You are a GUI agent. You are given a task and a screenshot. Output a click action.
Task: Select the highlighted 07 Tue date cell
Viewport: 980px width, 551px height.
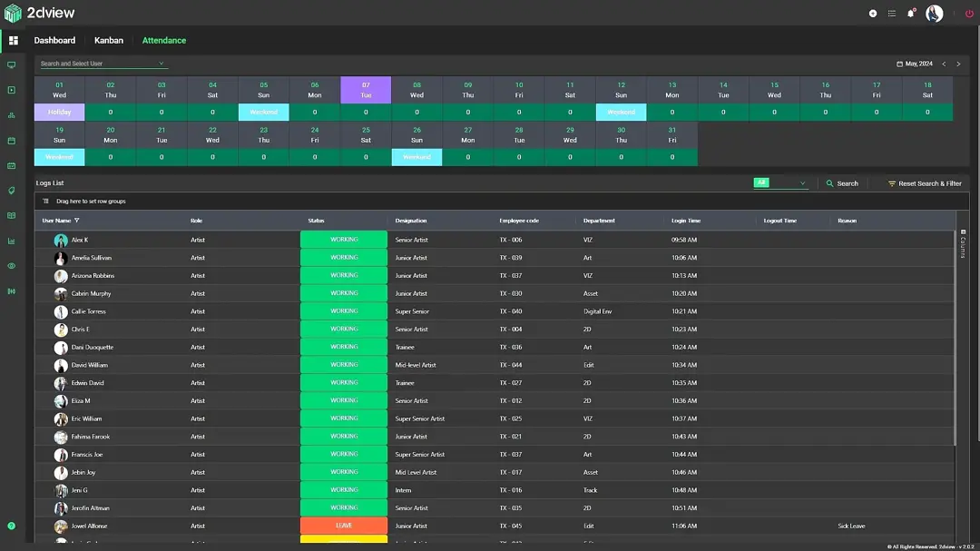click(366, 90)
